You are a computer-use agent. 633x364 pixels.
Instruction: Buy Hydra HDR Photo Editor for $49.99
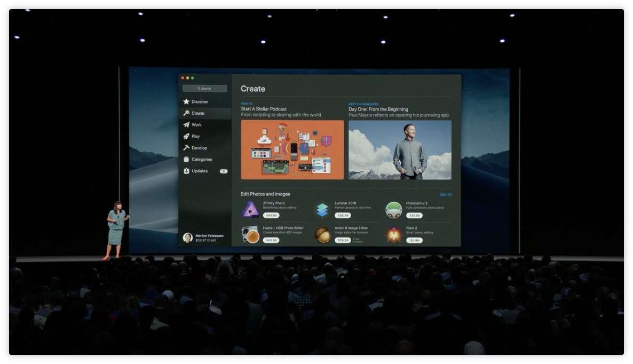[x=271, y=240]
